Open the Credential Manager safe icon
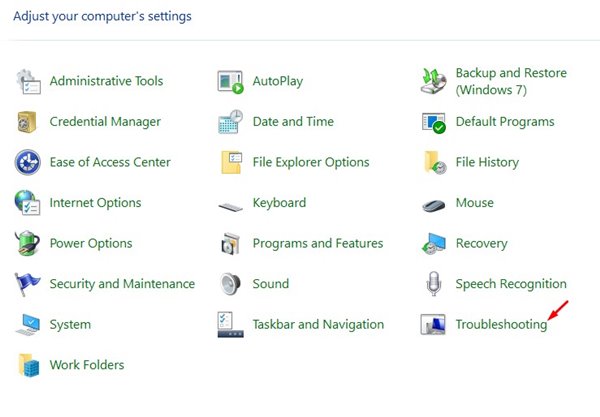This screenshot has width=600, height=417. (x=27, y=122)
